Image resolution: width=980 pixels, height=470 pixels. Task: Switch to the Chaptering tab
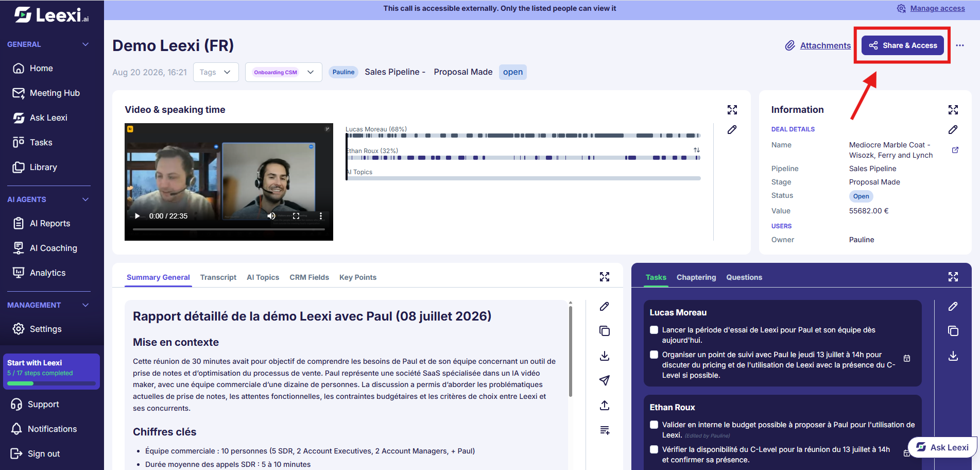pos(696,277)
